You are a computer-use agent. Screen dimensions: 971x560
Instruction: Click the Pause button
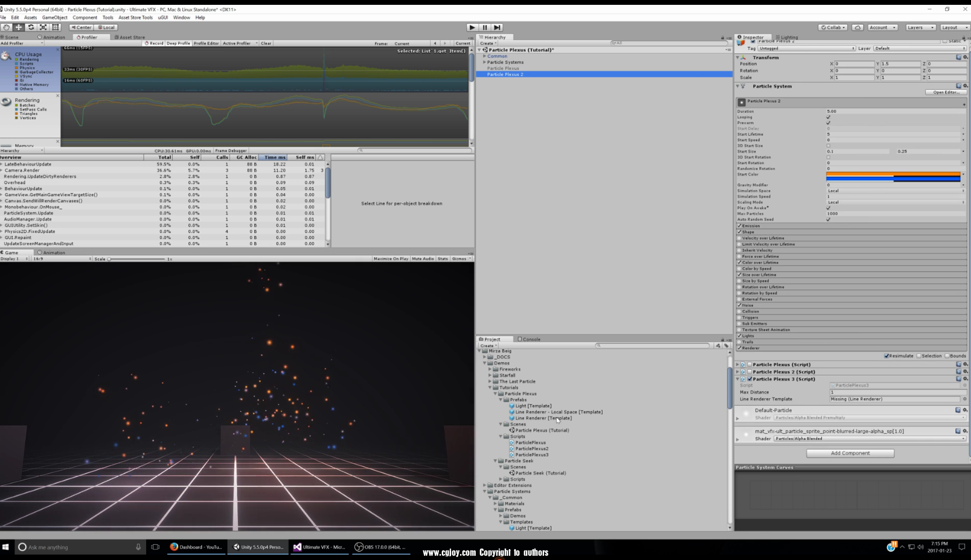click(x=484, y=27)
